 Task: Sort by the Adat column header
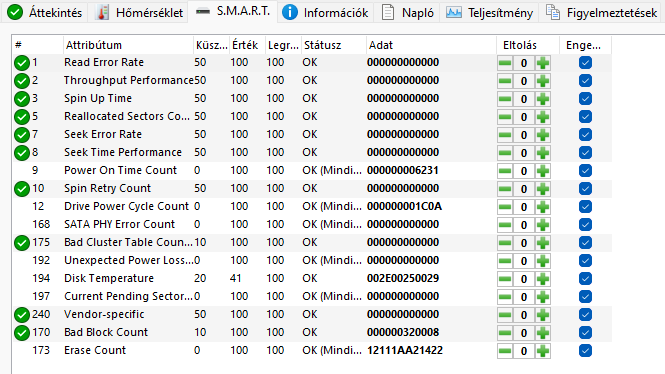coord(431,45)
